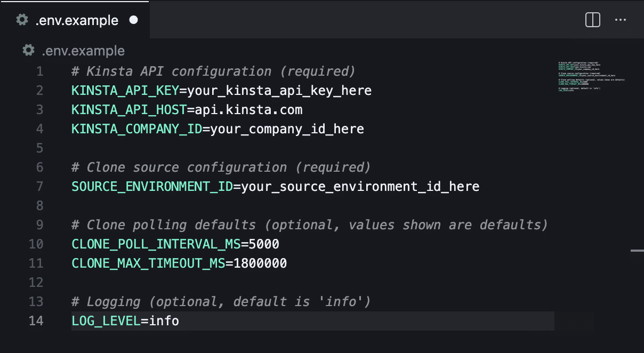The width and height of the screenshot is (644, 353).
Task: Click the SOURCE_ENVIRONMENT_ID variable name
Action: pos(152,187)
